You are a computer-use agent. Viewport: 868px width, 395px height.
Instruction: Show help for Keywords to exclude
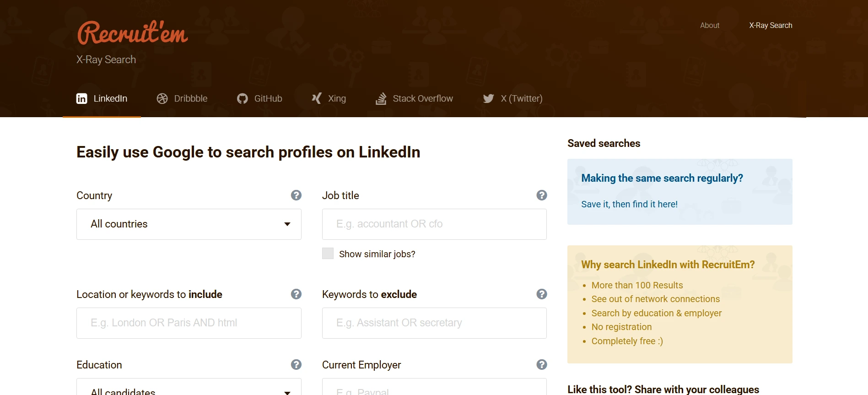coord(542,294)
